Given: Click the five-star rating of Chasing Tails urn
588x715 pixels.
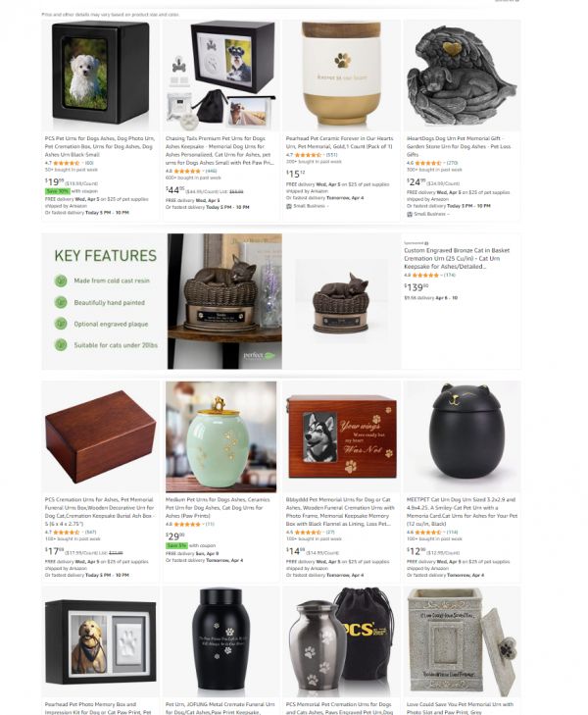Looking at the screenshot, I should pos(187,171).
